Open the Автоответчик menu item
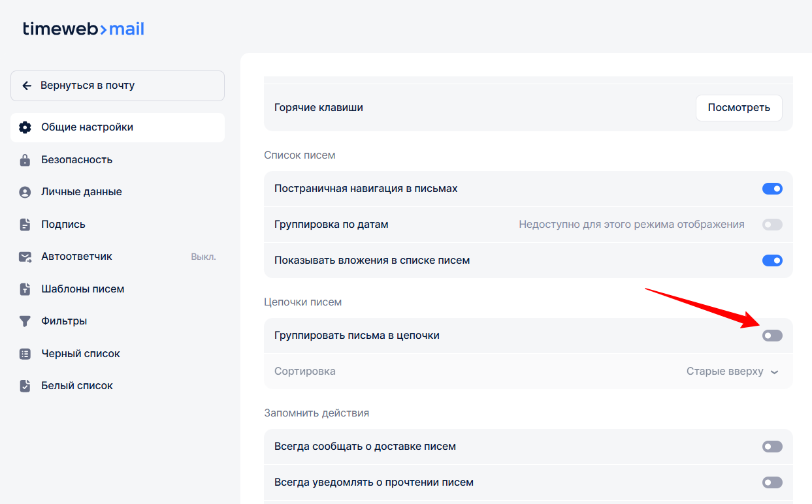 77,257
